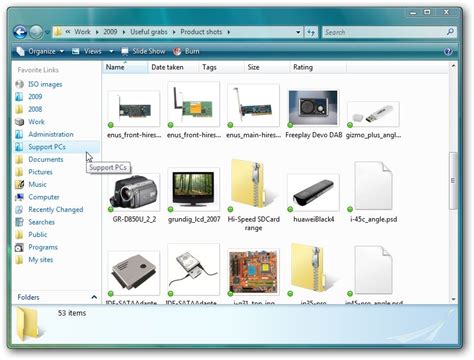474x360 pixels.
Task: Select huaweiBlack4 thumbnail
Action: (313, 193)
